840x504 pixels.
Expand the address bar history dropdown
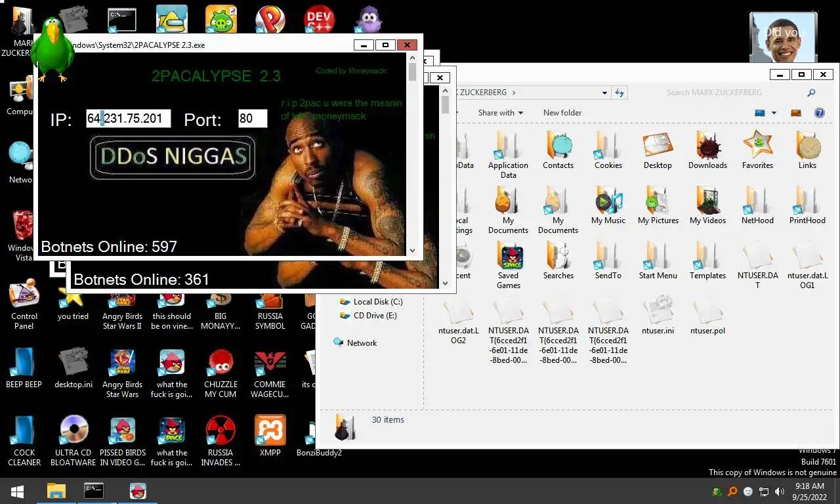coord(604,93)
